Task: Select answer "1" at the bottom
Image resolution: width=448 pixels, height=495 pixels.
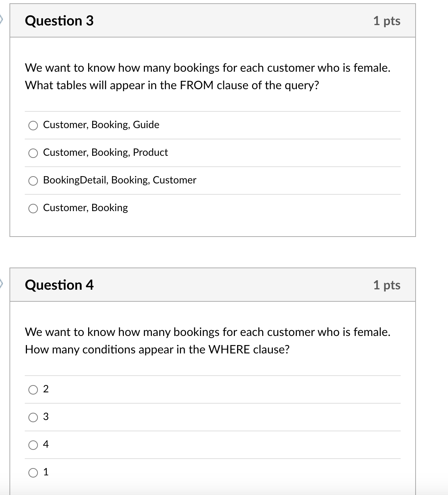Action: tap(33, 472)
